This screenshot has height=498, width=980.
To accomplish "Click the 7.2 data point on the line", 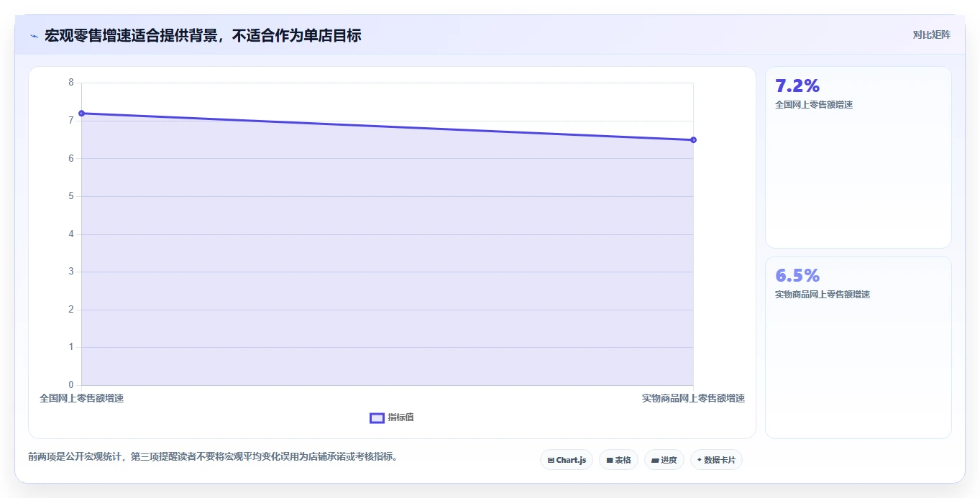I will 81,114.
